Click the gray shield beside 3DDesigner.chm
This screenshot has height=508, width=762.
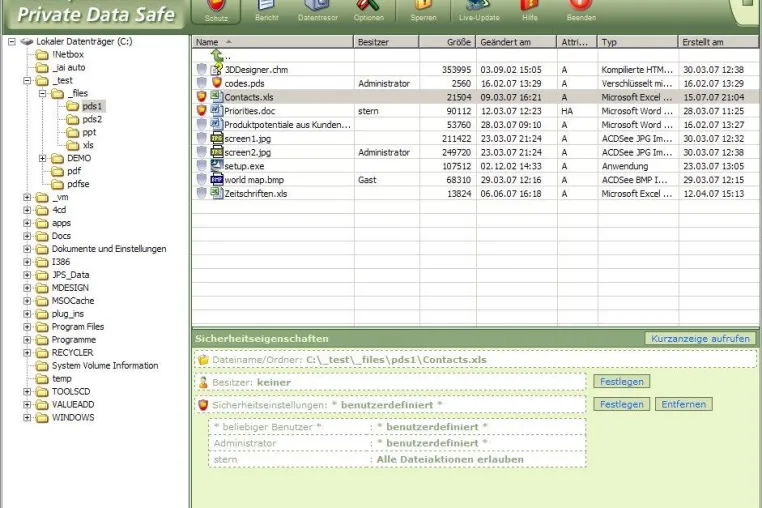202,69
